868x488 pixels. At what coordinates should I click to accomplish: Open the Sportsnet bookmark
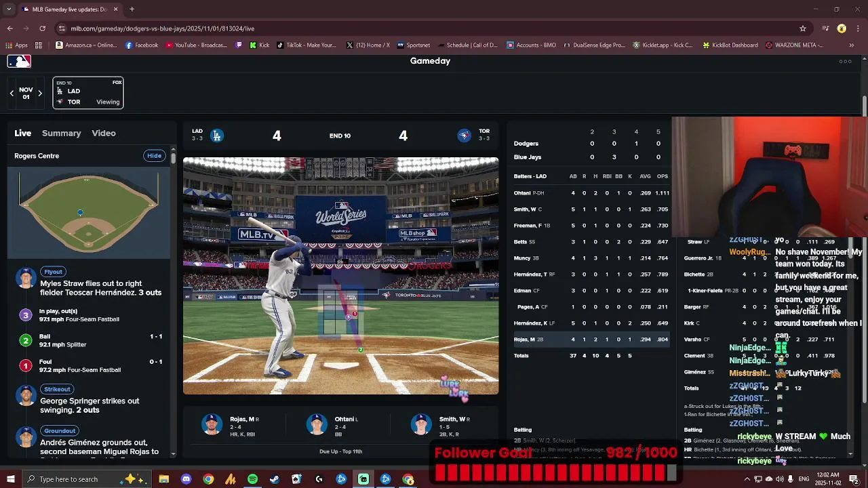click(414, 45)
